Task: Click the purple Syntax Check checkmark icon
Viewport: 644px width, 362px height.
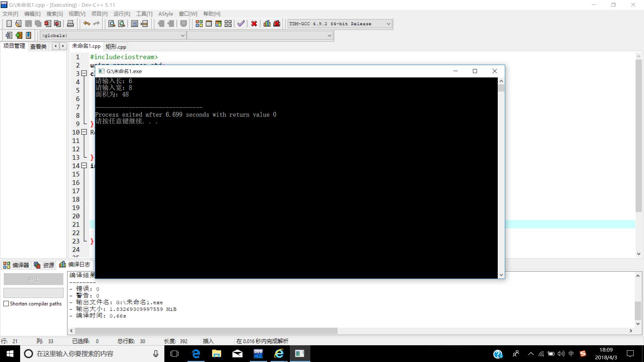Action: [241, 23]
